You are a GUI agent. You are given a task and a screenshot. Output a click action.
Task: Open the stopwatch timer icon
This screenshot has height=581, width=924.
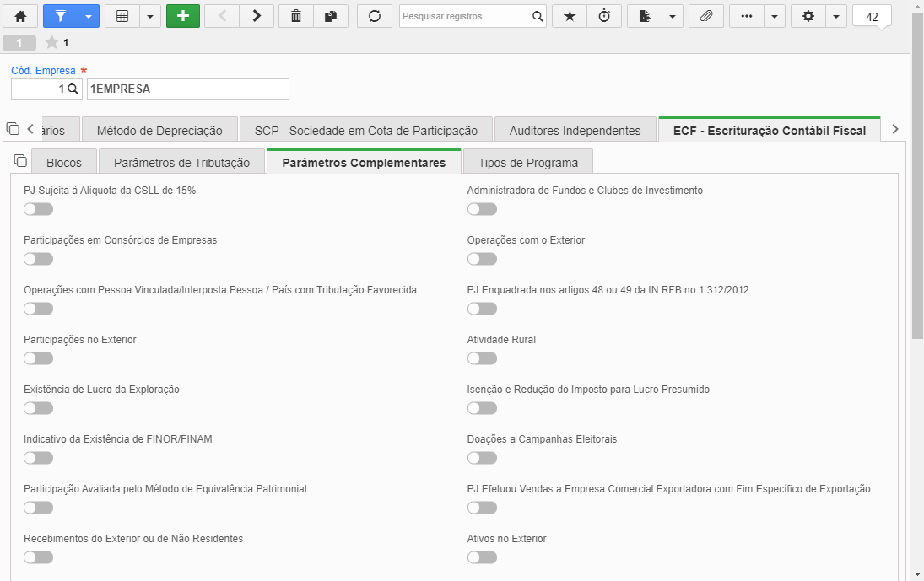pos(604,16)
